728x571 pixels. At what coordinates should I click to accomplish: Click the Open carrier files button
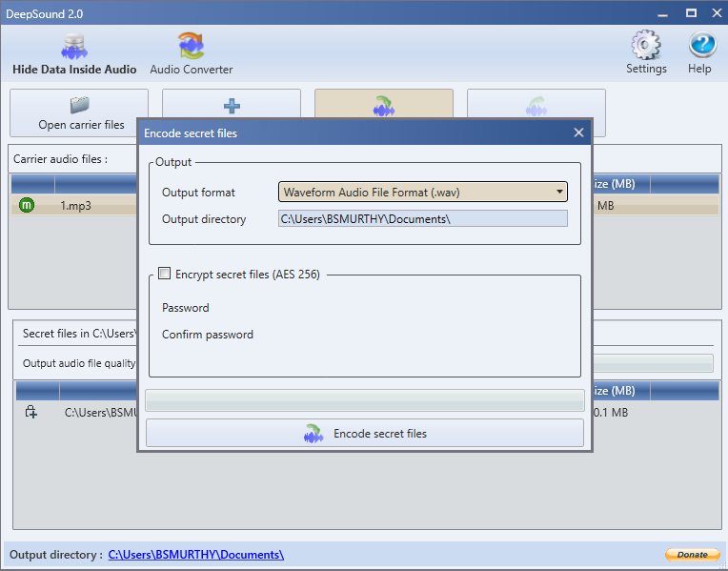[79, 112]
